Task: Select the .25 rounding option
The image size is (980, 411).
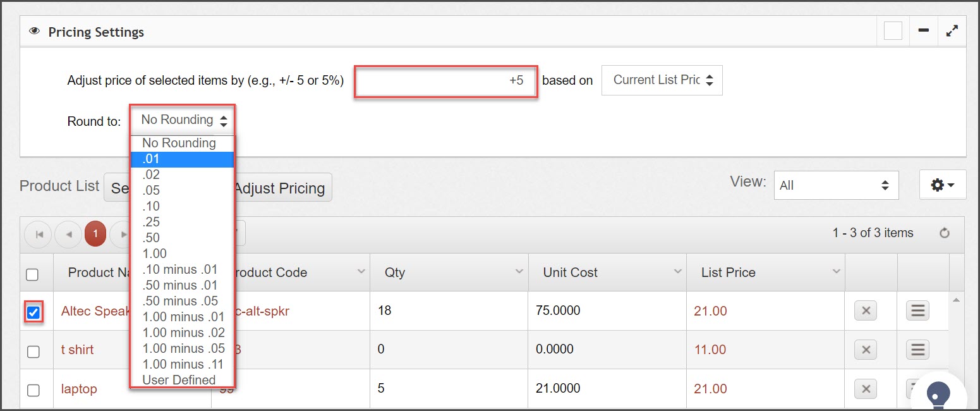Action: (182, 222)
